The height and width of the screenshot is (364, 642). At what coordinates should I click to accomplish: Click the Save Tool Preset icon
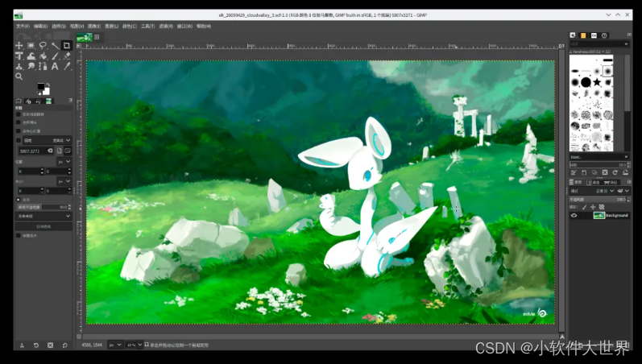(22, 345)
